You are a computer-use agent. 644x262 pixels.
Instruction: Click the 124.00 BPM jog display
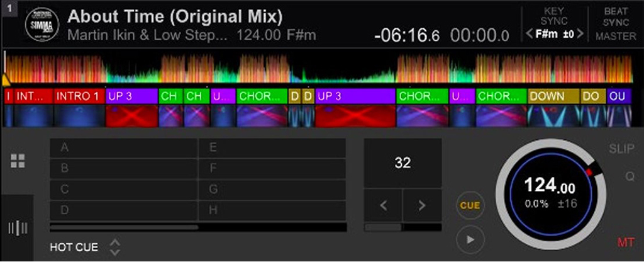550,186
